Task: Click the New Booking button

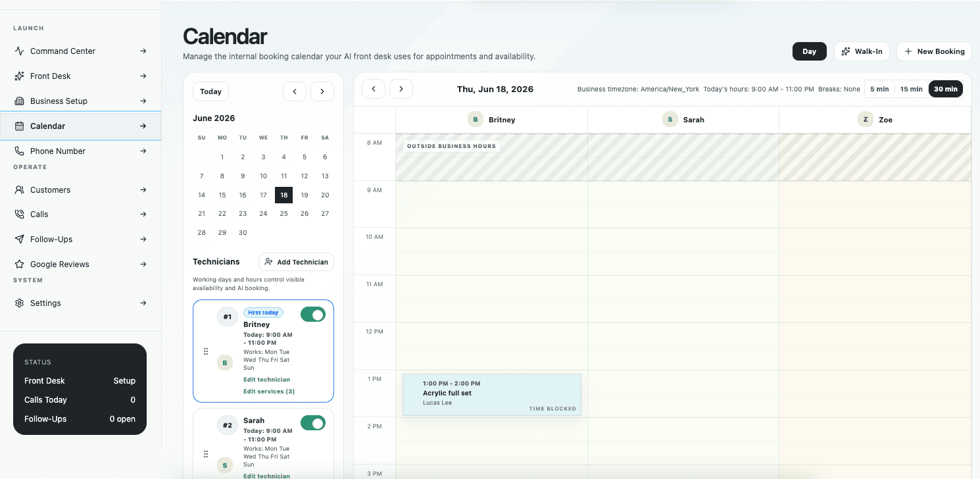Action: click(934, 51)
